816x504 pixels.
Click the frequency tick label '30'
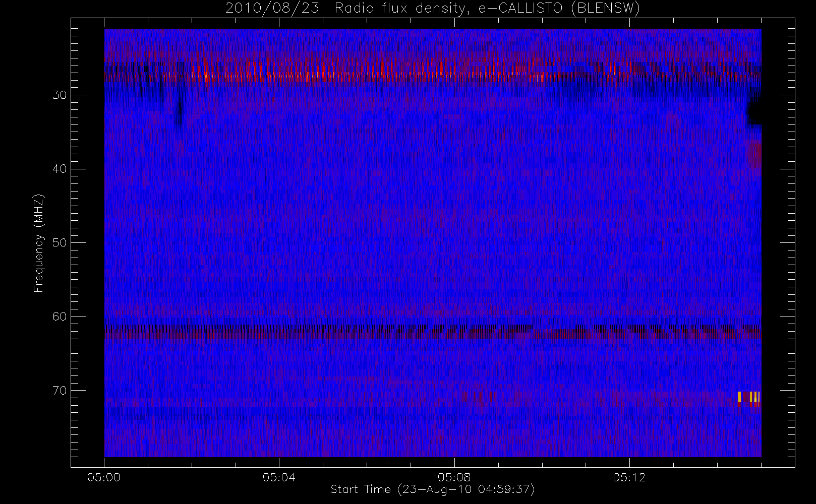pos(60,95)
